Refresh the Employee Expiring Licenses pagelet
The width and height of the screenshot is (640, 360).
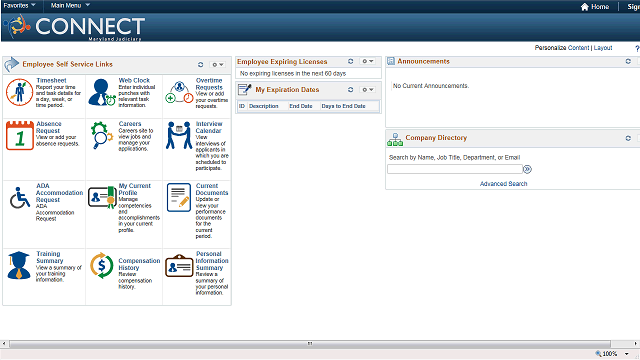tap(351, 61)
